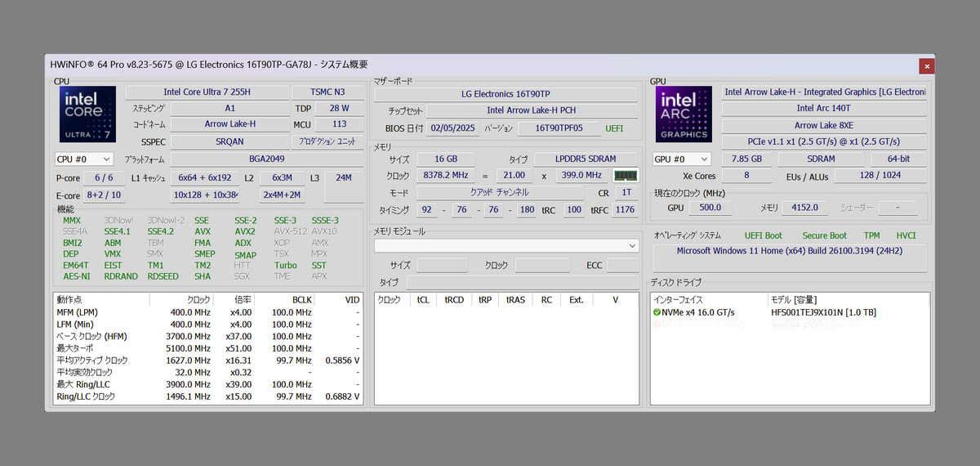Viewport: 980px width, 466px height.
Task: Click the green check icon beside NVMe x4
Action: (x=657, y=312)
